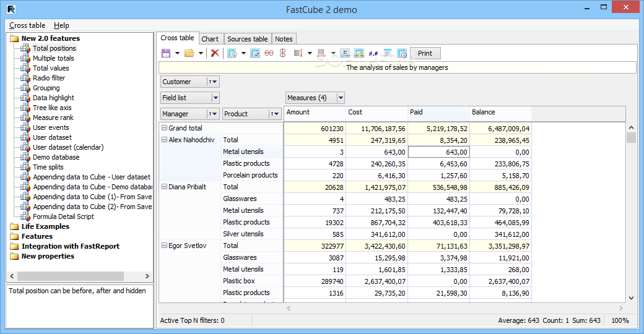Click the tree panel scroll right arrow
Viewport: 644px width, 334px height.
pyautogui.click(x=147, y=276)
